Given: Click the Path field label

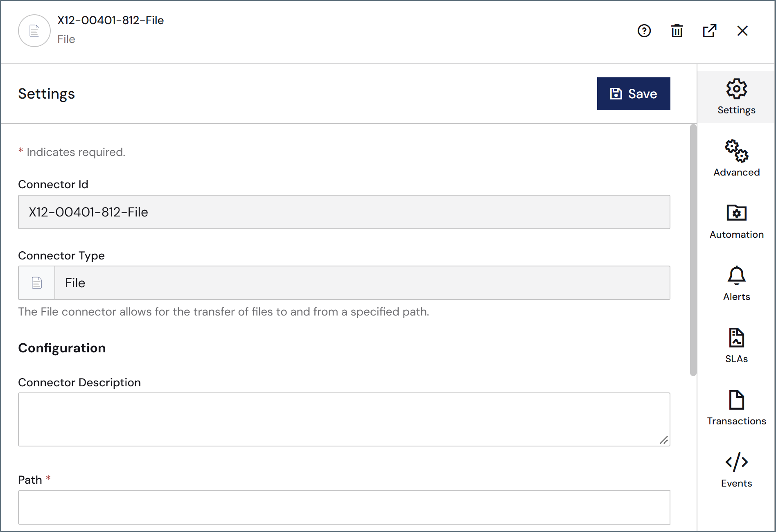Looking at the screenshot, I should tap(30, 480).
